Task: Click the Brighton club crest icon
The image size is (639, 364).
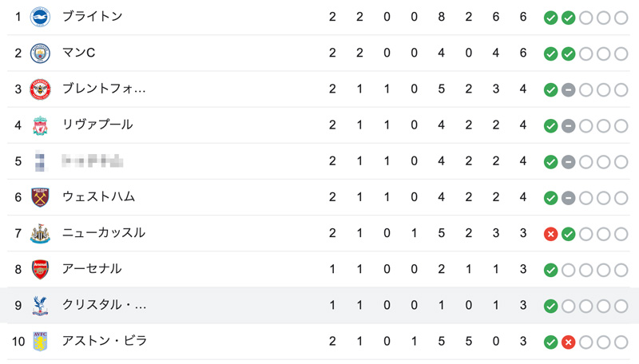Action: click(x=40, y=17)
